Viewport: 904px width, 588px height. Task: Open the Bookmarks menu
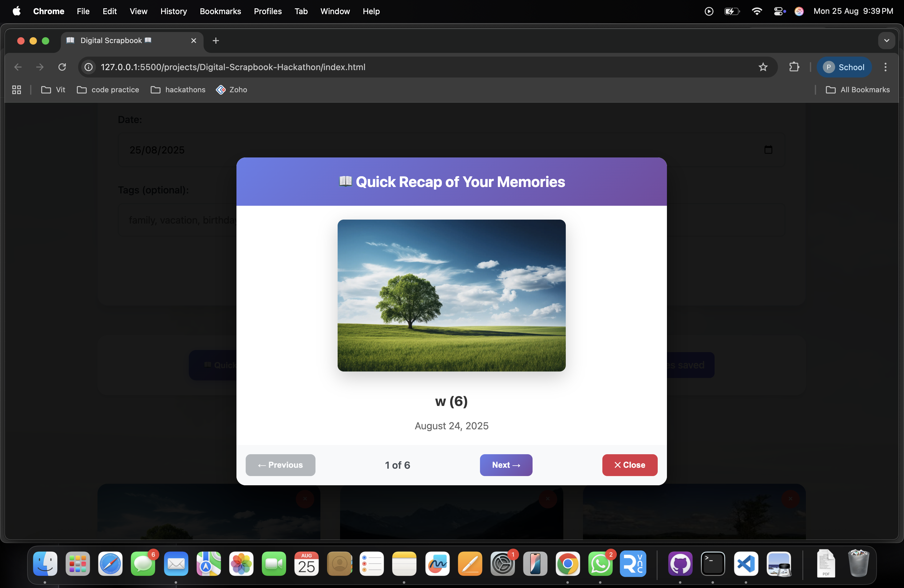(220, 11)
